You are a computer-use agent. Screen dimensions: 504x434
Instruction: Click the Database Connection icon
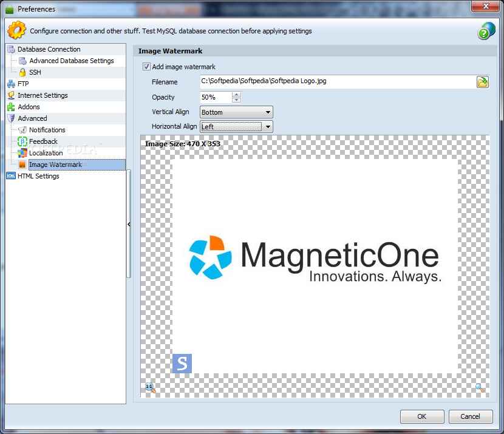click(x=12, y=49)
